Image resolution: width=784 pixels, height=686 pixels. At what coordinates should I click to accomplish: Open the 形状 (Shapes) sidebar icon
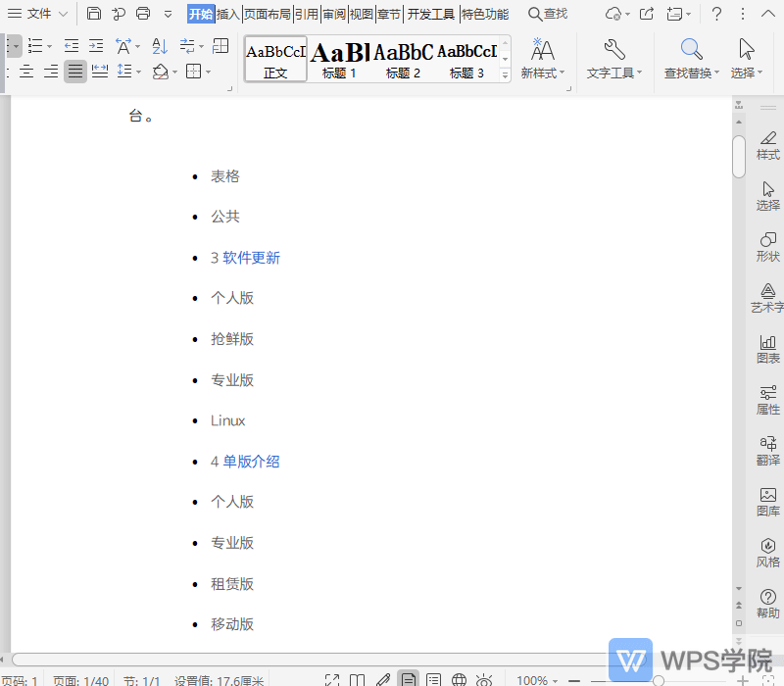(x=767, y=246)
